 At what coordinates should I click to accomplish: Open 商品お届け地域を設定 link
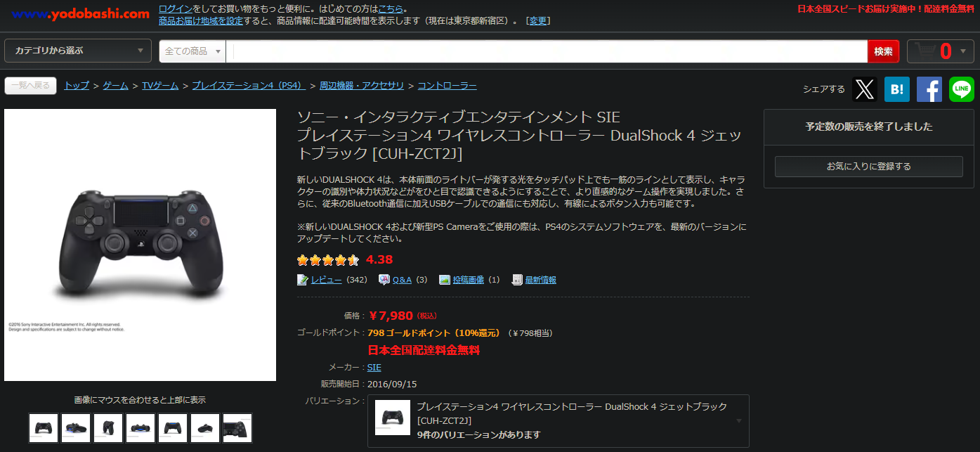pos(201,20)
